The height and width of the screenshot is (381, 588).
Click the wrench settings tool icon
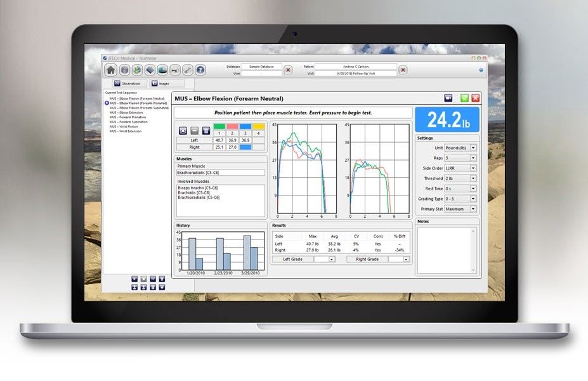(x=188, y=70)
